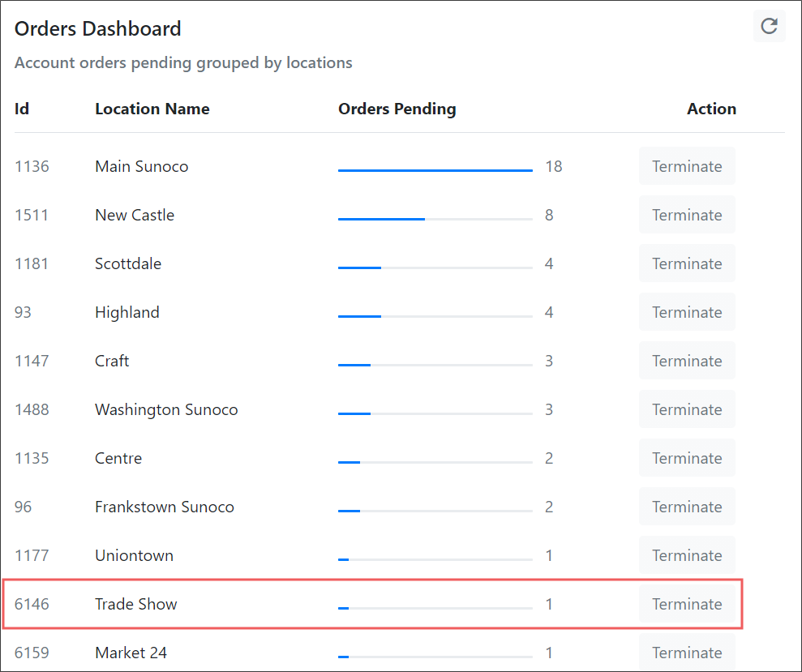
Task: Terminate the highlighted Trade Show orders
Action: (687, 604)
